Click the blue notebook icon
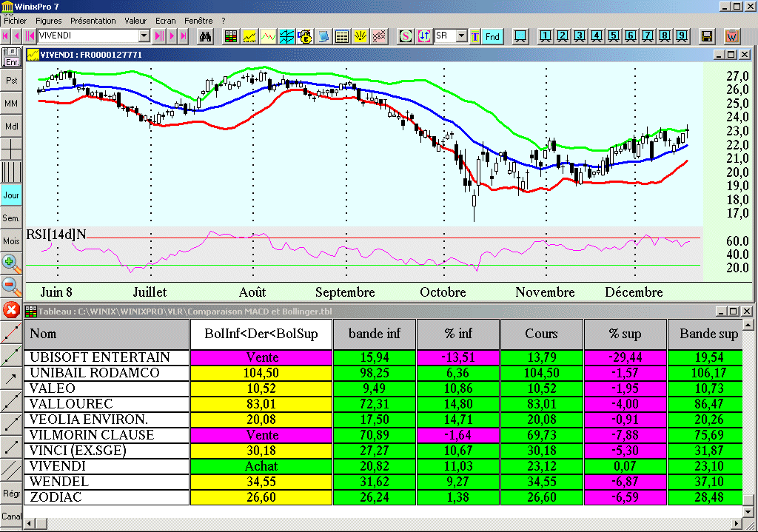Image resolution: width=758 pixels, height=532 pixels. point(323,36)
